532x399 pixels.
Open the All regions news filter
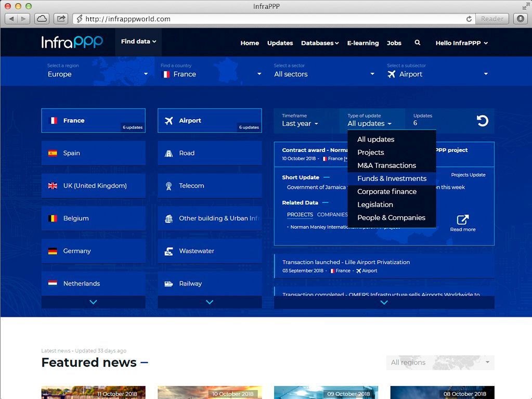[x=440, y=363]
